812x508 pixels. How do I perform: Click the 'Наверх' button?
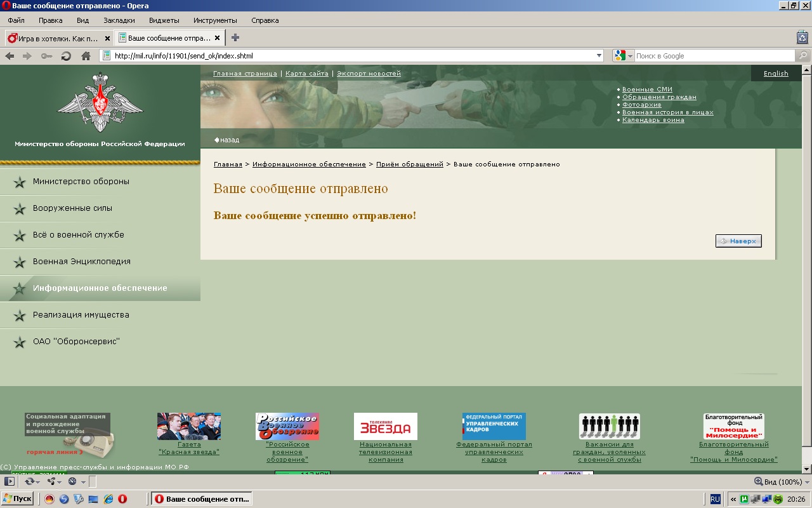tap(738, 241)
